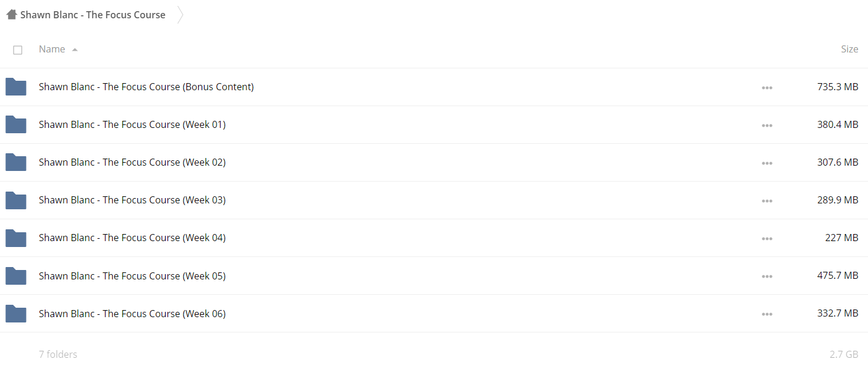Open the ellipsis menu for Week 05
This screenshot has width=868, height=382.
coord(767,276)
